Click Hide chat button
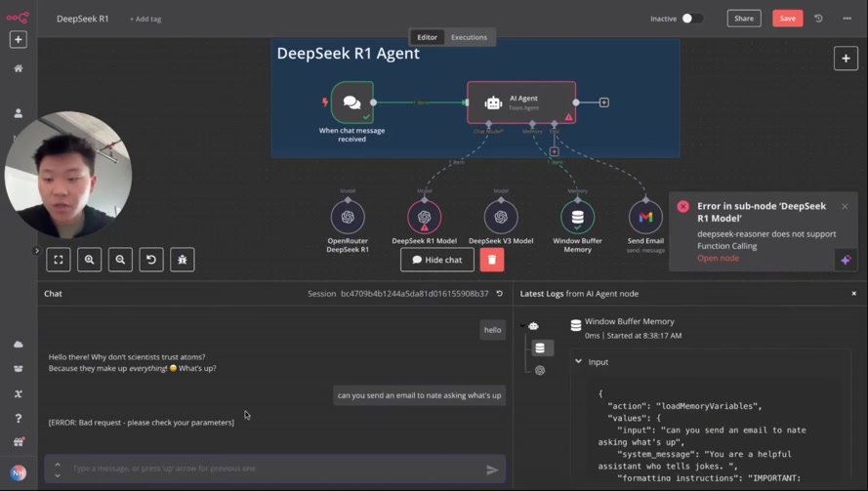 (x=437, y=260)
